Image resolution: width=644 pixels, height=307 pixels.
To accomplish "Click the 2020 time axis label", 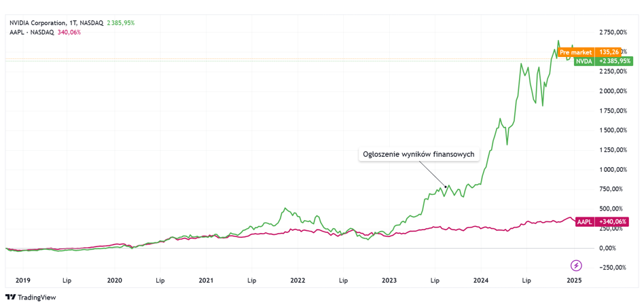I will (x=115, y=281).
